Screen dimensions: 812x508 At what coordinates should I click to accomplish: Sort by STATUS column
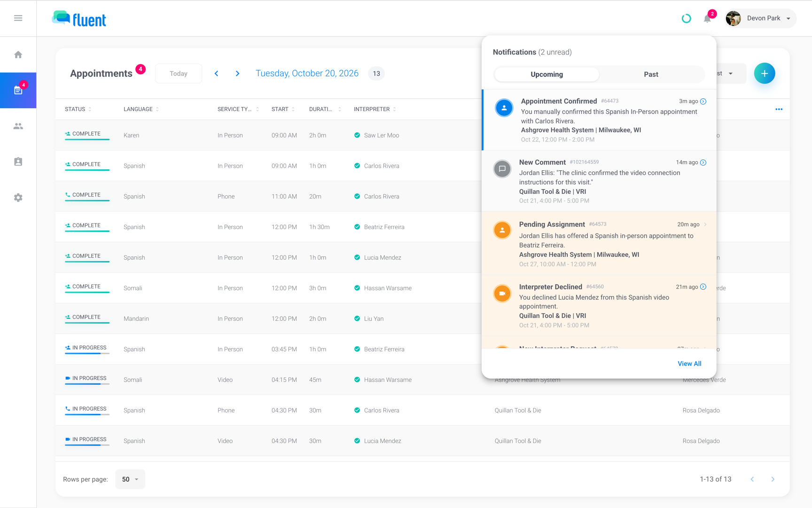[78, 109]
